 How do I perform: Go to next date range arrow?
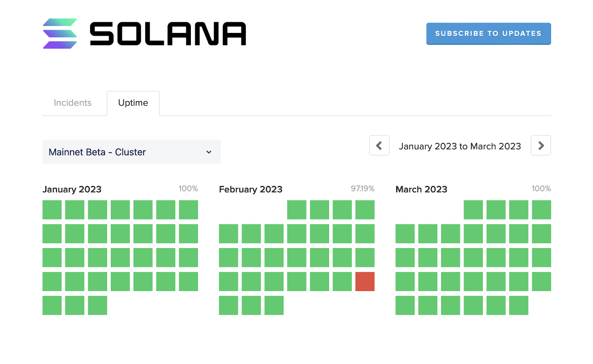(541, 146)
